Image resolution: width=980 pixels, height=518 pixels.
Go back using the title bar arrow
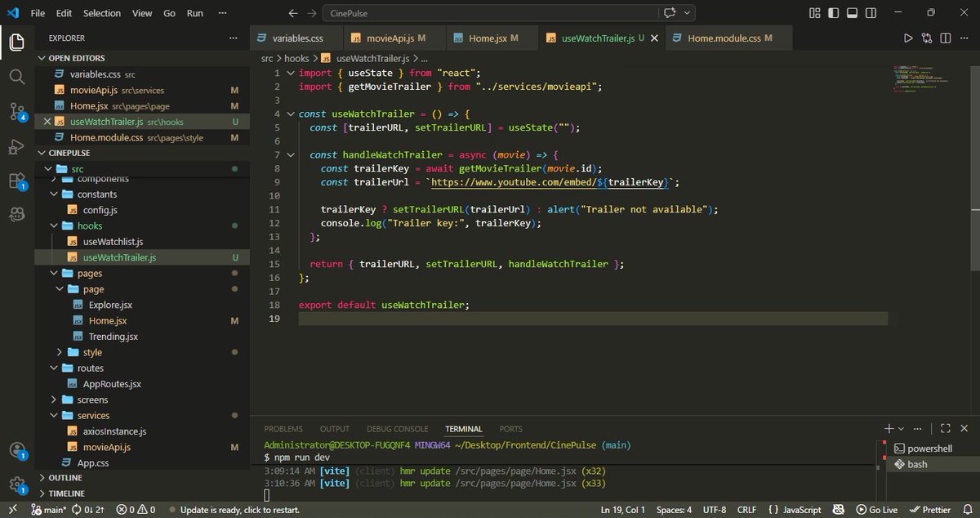(x=294, y=13)
